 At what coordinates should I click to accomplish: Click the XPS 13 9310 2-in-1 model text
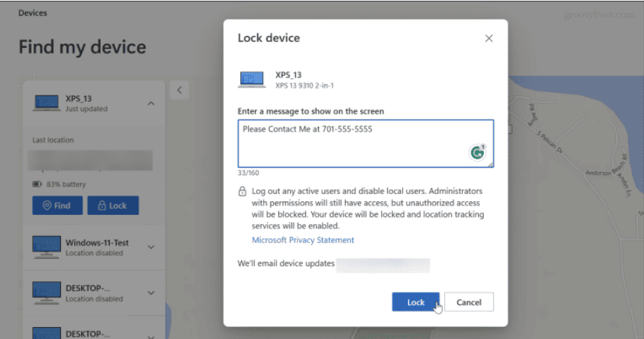coord(304,86)
